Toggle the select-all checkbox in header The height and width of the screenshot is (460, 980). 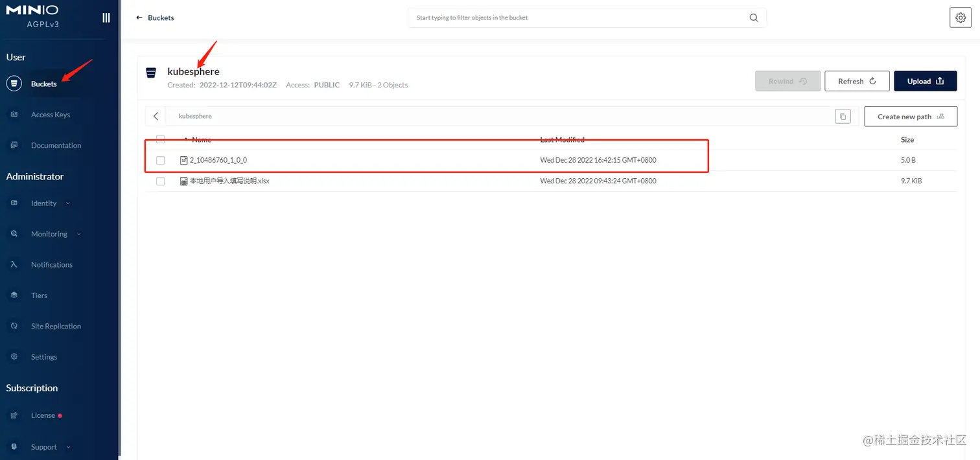click(x=161, y=139)
